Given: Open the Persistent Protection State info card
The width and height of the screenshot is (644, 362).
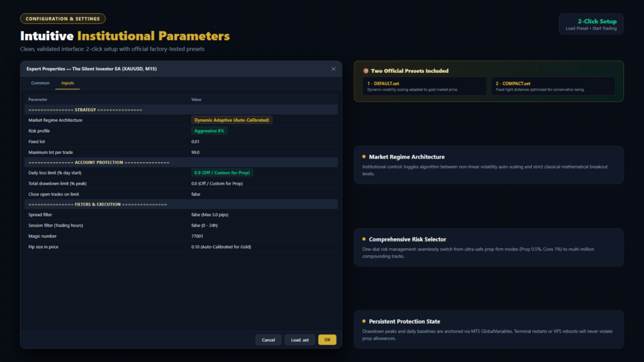Looking at the screenshot, I should click(x=489, y=329).
